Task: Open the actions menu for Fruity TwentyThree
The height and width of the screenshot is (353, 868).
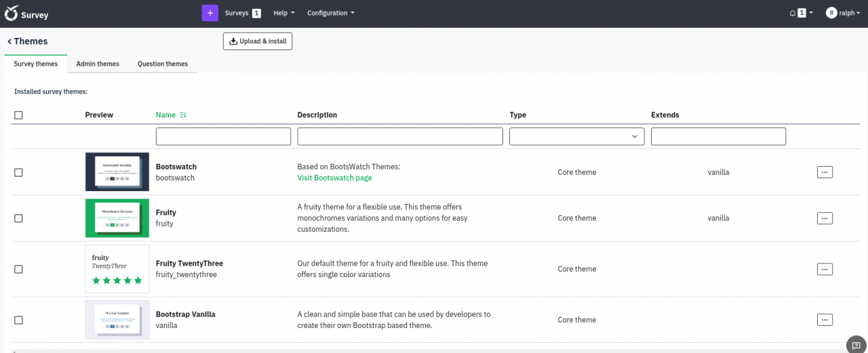Action: (x=825, y=269)
